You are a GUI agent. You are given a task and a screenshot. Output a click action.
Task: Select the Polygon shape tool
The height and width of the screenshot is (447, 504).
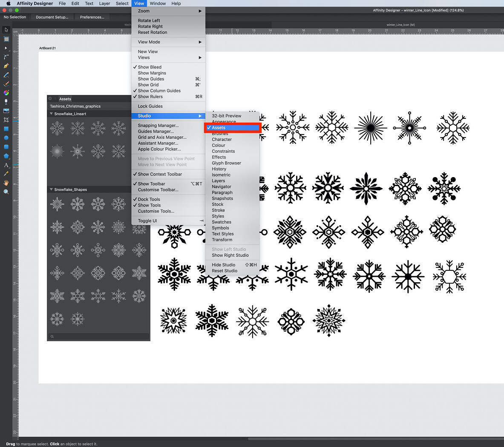[x=6, y=156]
